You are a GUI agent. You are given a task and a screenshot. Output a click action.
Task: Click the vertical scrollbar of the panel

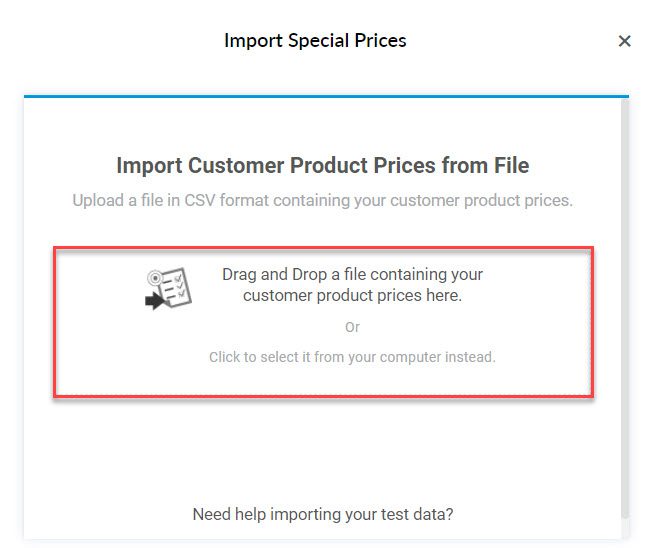tap(625, 308)
